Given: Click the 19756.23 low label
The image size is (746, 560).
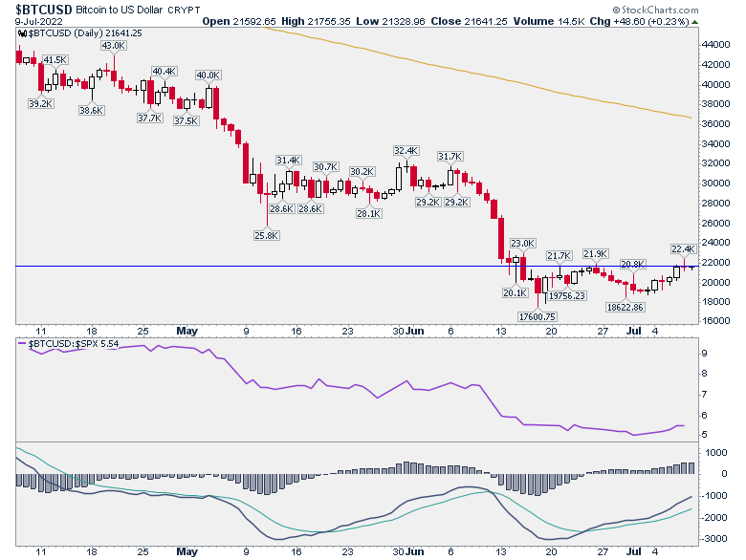Looking at the screenshot, I should point(566,295).
